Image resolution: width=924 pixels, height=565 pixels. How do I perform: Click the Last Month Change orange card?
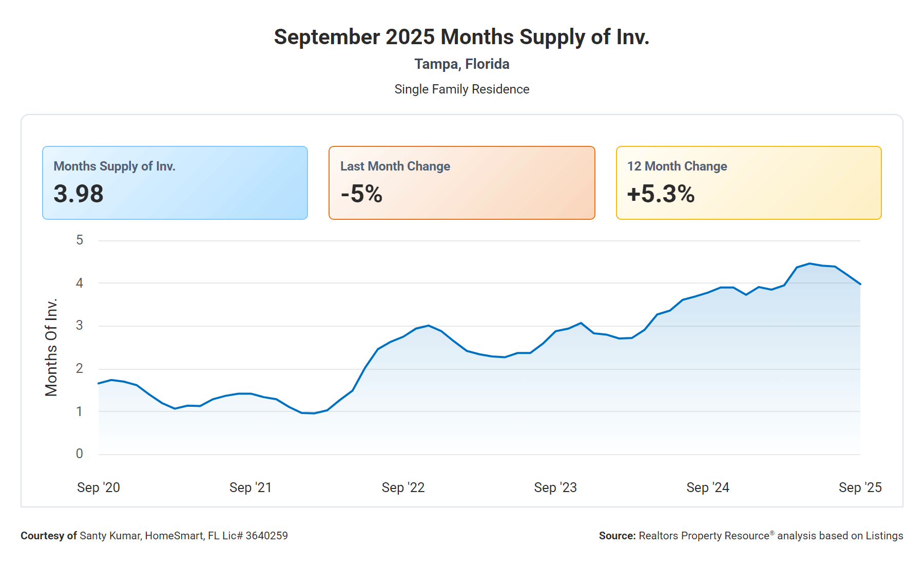click(461, 183)
